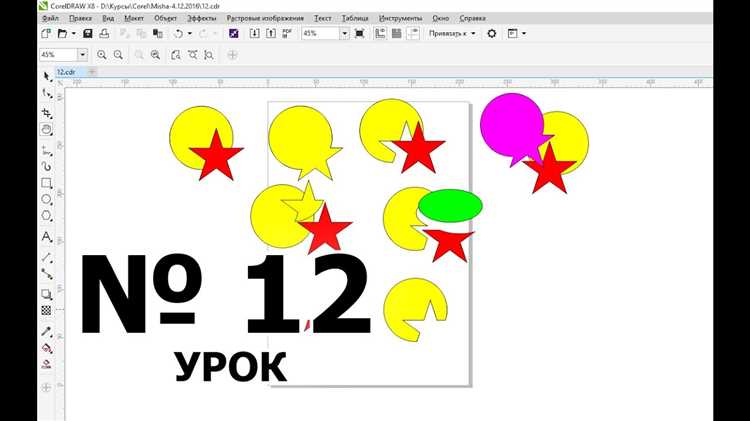This screenshot has width=750, height=421.
Task: Select the Text tool
Action: 46,237
